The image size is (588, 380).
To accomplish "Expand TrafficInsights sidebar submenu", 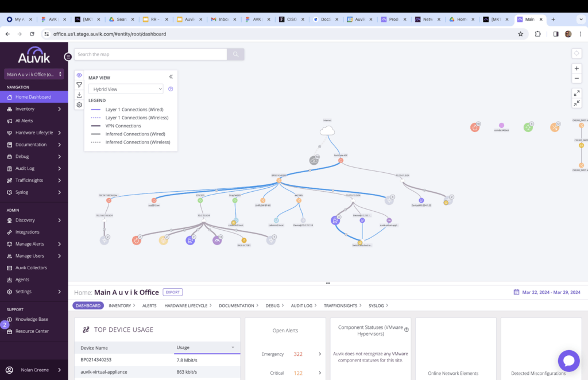I will (60, 180).
